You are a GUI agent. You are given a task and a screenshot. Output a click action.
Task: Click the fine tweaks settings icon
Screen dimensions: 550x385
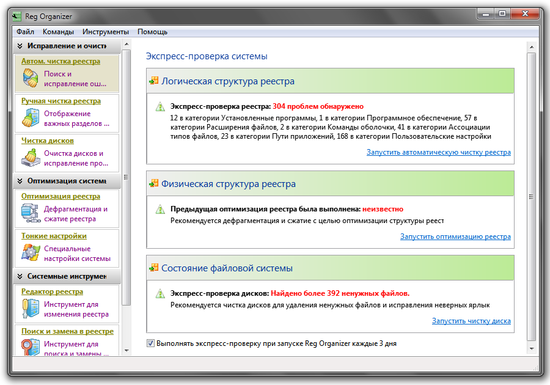click(x=31, y=253)
